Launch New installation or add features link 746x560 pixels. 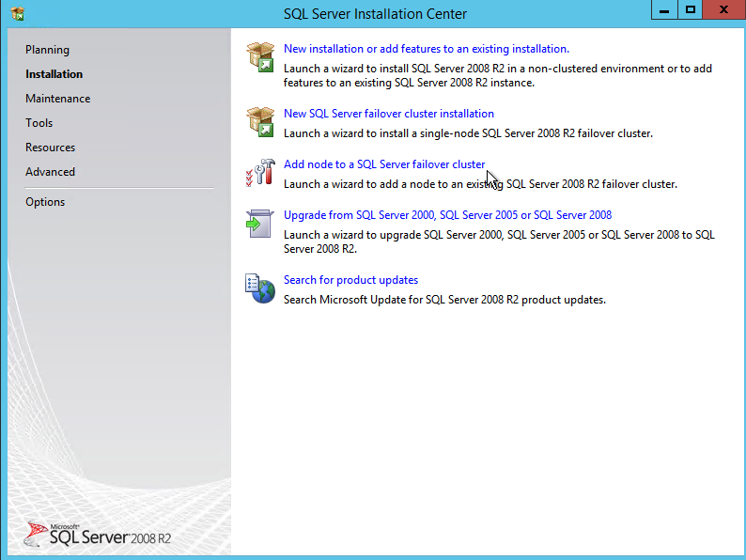click(426, 49)
